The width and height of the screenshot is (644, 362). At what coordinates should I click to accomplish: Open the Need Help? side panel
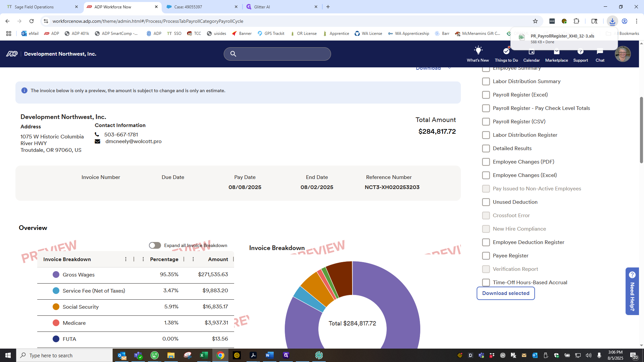point(632,291)
